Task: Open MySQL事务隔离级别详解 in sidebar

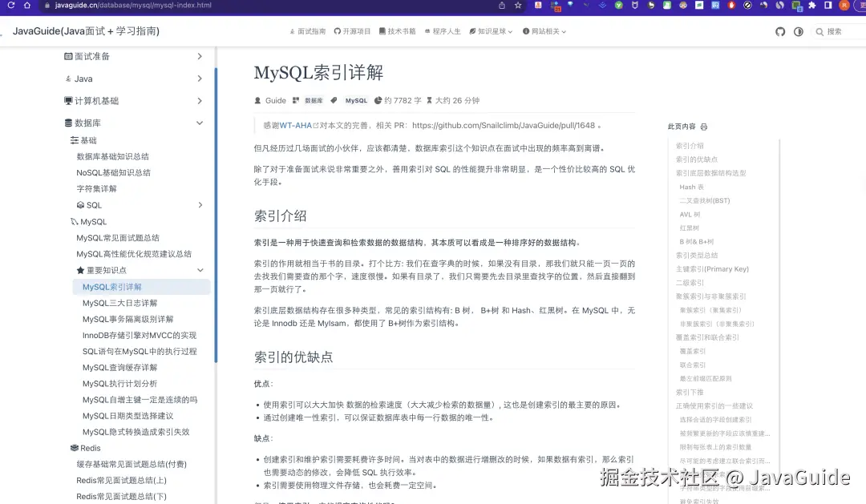Action: click(127, 319)
